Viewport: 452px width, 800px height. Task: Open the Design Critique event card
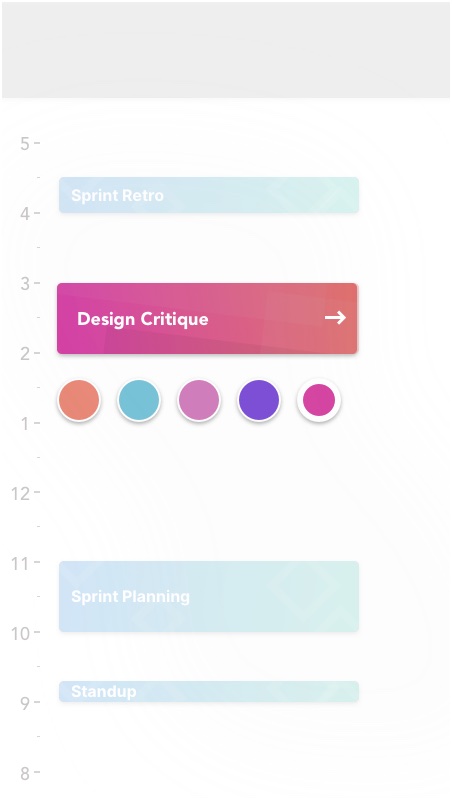207,318
